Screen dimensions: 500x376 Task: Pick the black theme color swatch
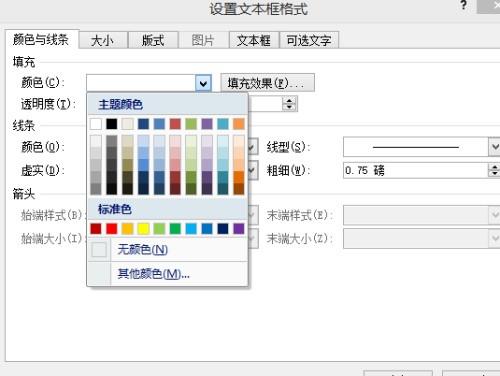(112, 124)
